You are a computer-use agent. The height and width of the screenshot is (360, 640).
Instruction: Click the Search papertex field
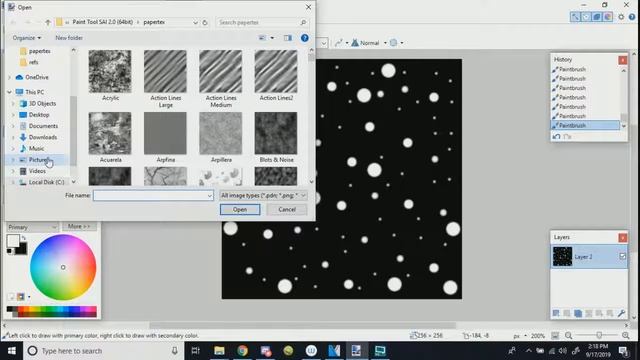tap(262, 22)
